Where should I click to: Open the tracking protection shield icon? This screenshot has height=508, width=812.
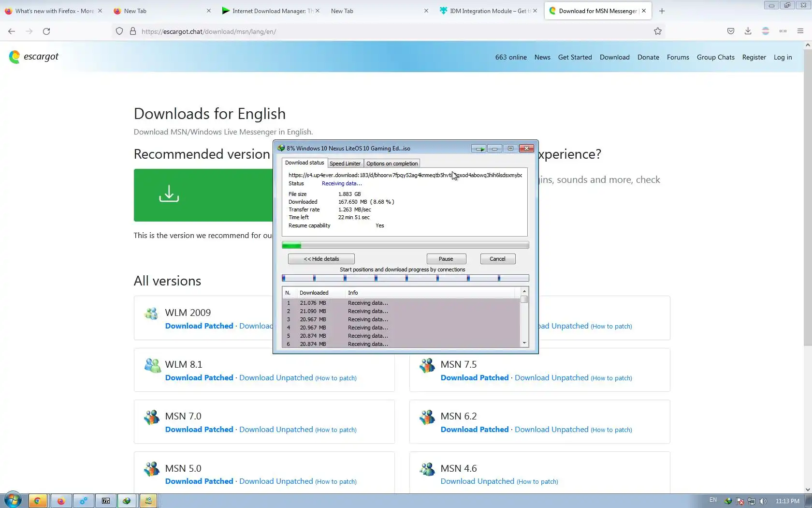[x=119, y=31]
